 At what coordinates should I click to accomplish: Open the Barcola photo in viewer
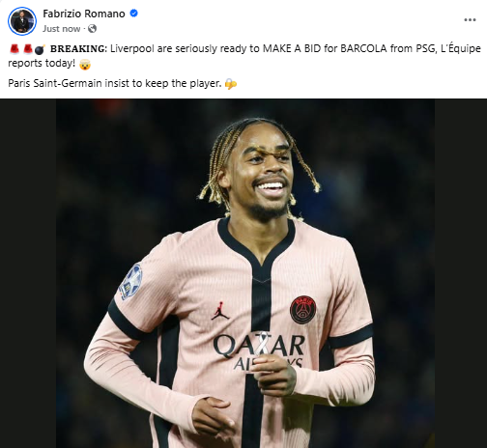[x=245, y=273]
